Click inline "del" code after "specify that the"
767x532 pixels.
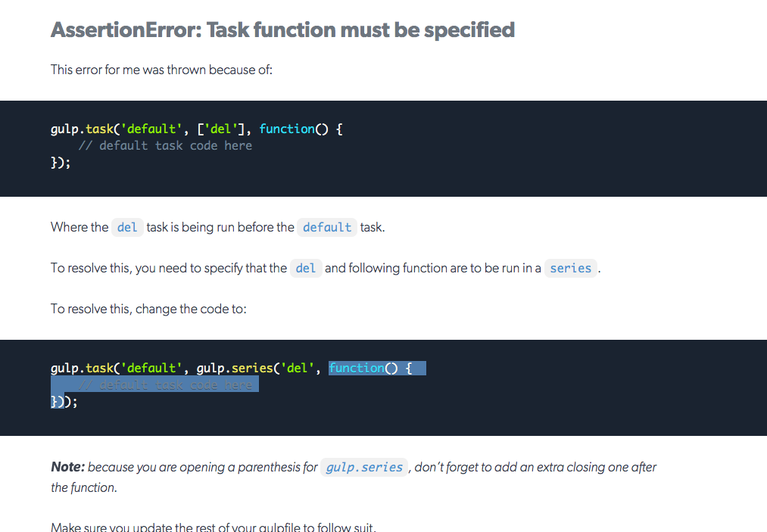[306, 268]
